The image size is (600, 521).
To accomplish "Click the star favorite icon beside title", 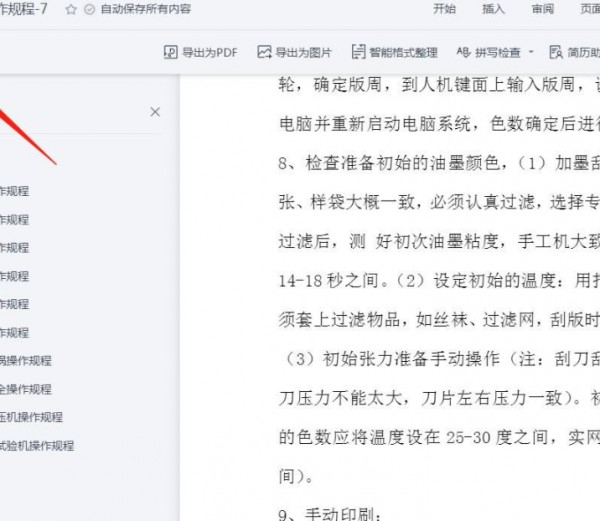I will 71,9.
